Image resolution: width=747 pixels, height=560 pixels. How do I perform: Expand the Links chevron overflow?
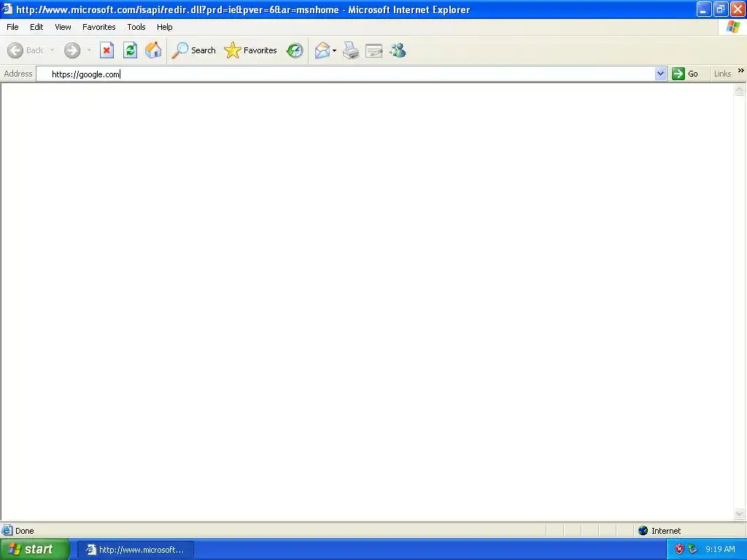741,71
